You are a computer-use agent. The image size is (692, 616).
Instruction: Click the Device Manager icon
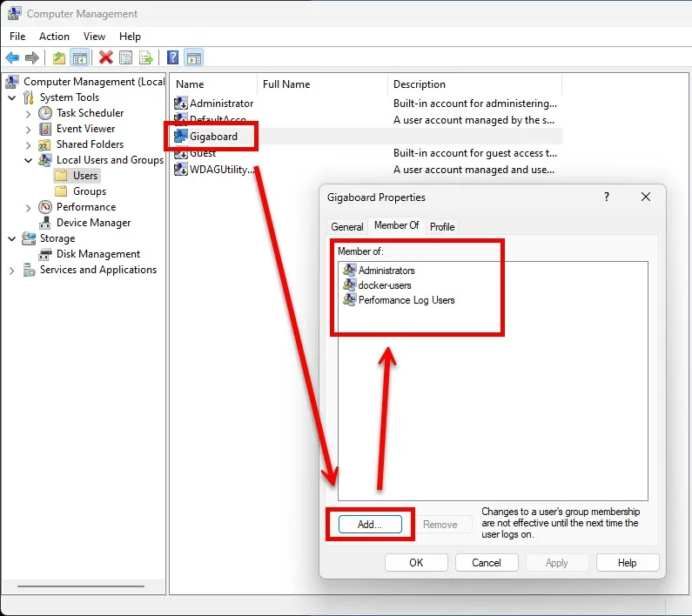(45, 223)
